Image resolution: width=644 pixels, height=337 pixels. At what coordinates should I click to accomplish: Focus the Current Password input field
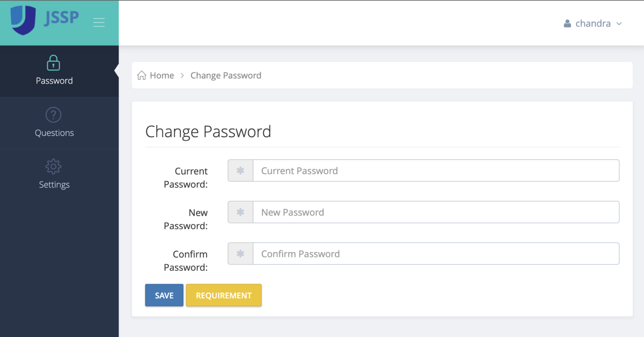(436, 171)
